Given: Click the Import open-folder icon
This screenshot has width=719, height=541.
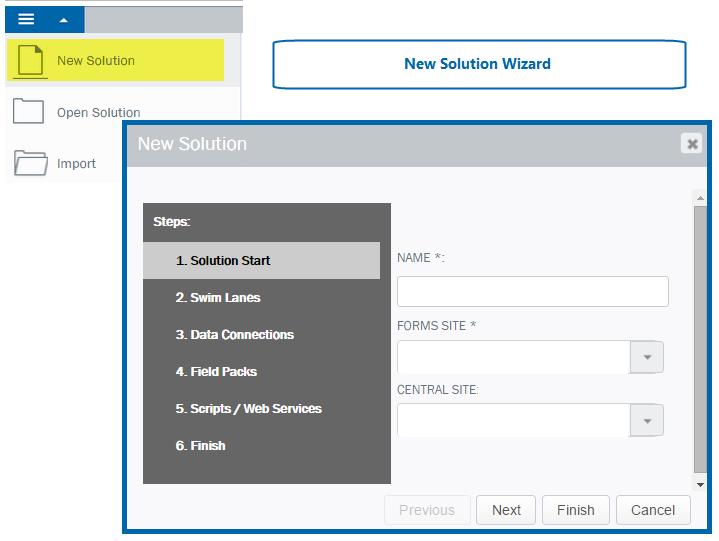Looking at the screenshot, I should 30,163.
